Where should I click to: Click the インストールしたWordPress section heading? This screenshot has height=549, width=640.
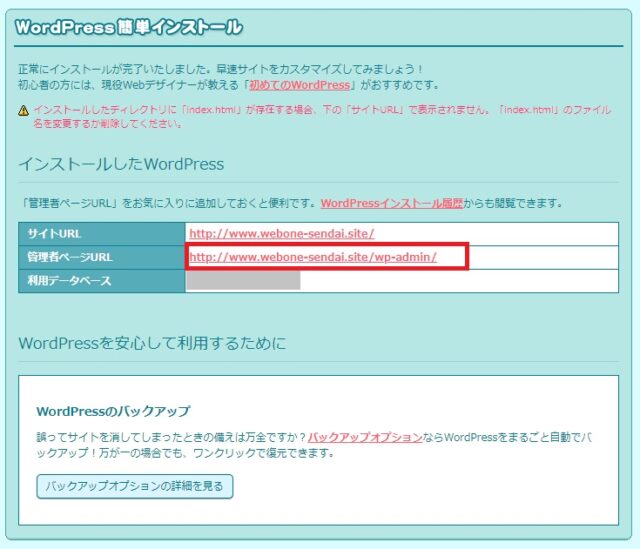(121, 164)
